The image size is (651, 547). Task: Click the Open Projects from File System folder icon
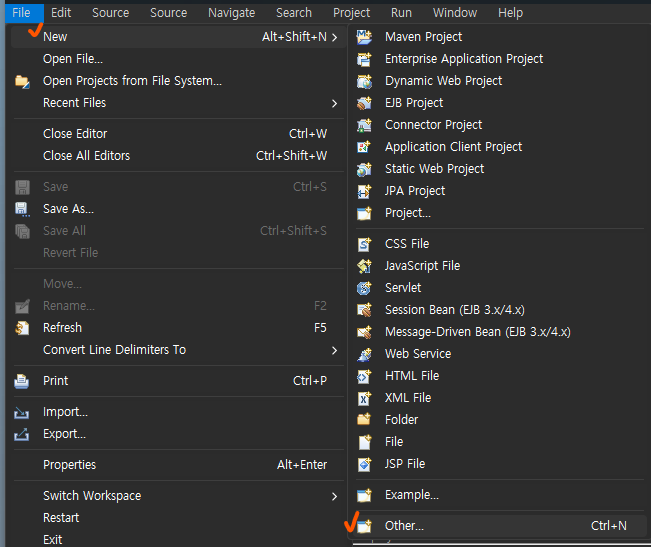[22, 81]
